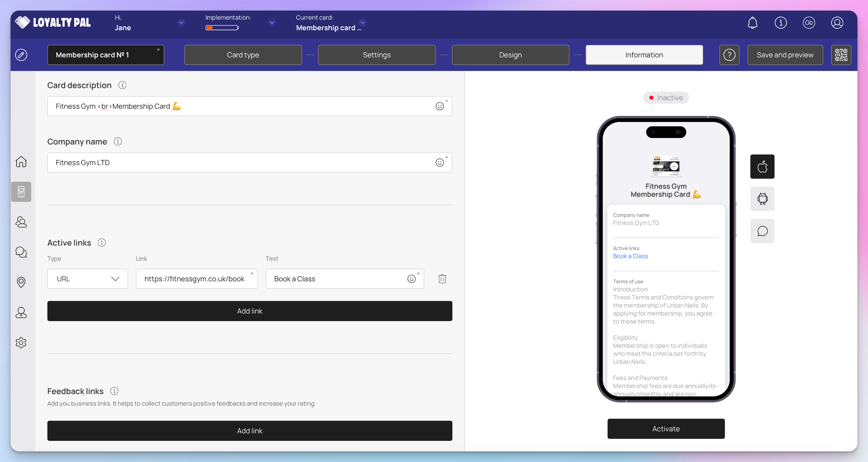Click the help question mark button

729,55
